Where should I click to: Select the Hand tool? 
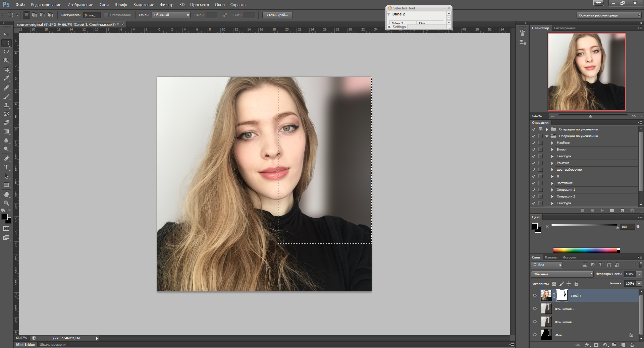pos(6,194)
